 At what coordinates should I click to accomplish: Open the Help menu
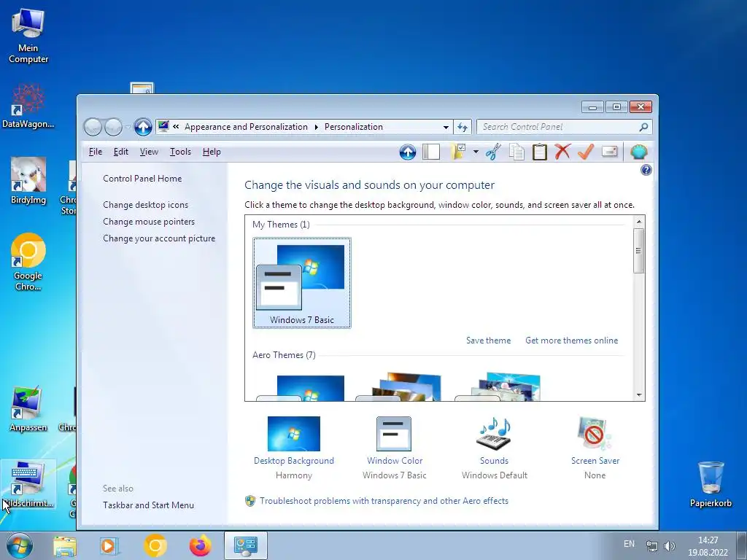212,152
